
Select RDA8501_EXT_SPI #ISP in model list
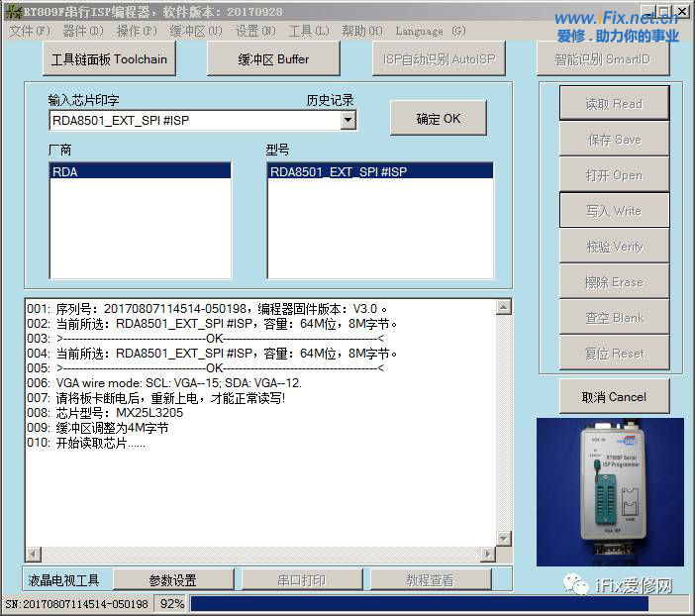(380, 171)
